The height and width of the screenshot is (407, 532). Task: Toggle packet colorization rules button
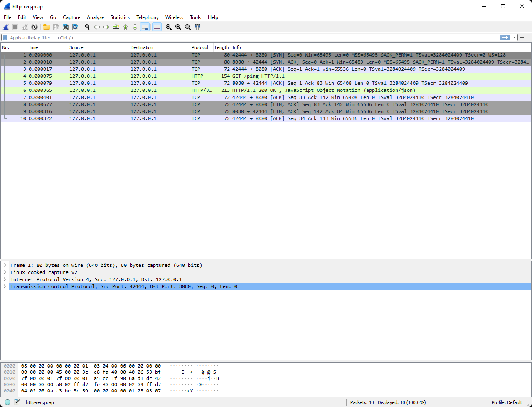(157, 27)
